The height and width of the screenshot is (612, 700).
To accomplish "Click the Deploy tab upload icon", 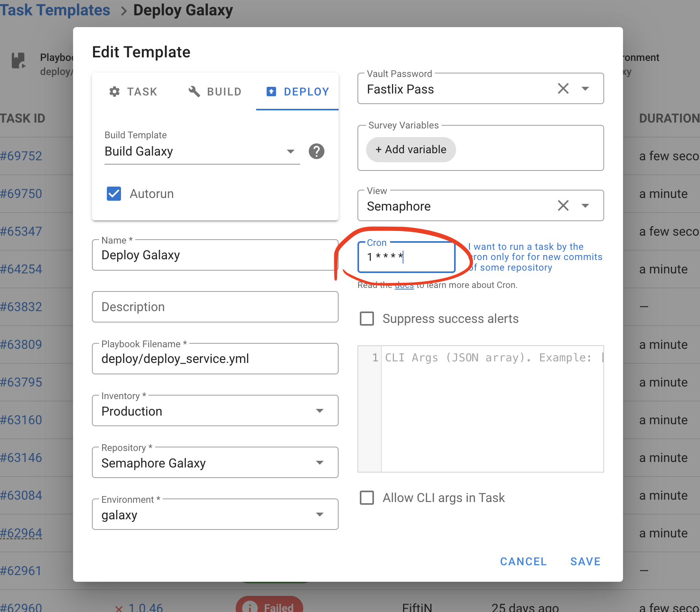I will coord(271,92).
